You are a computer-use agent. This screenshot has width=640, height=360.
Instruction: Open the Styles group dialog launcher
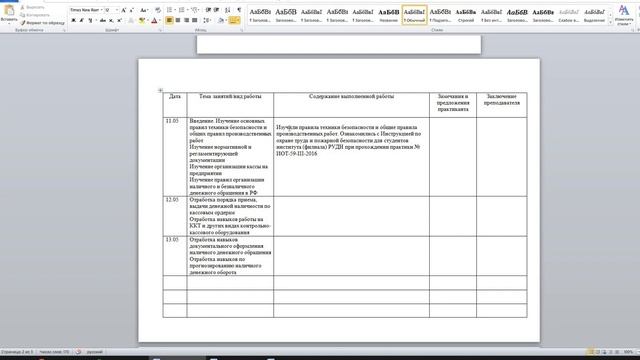[632, 30]
